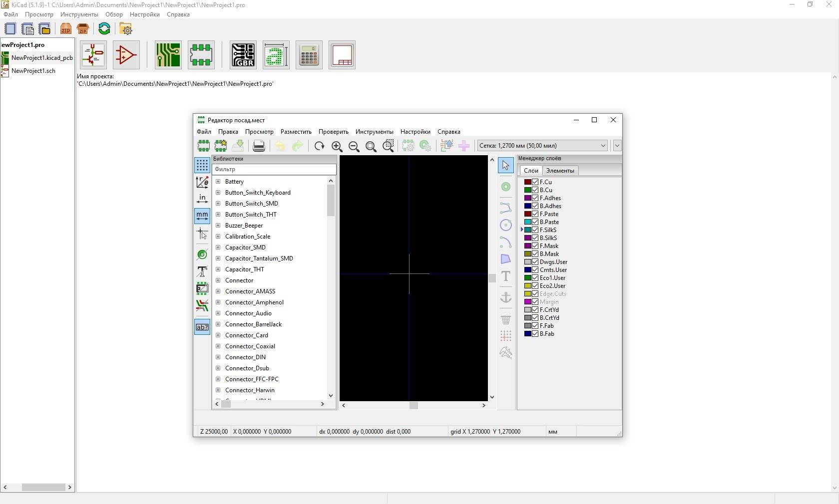Switch to the Элементы tab

560,171
